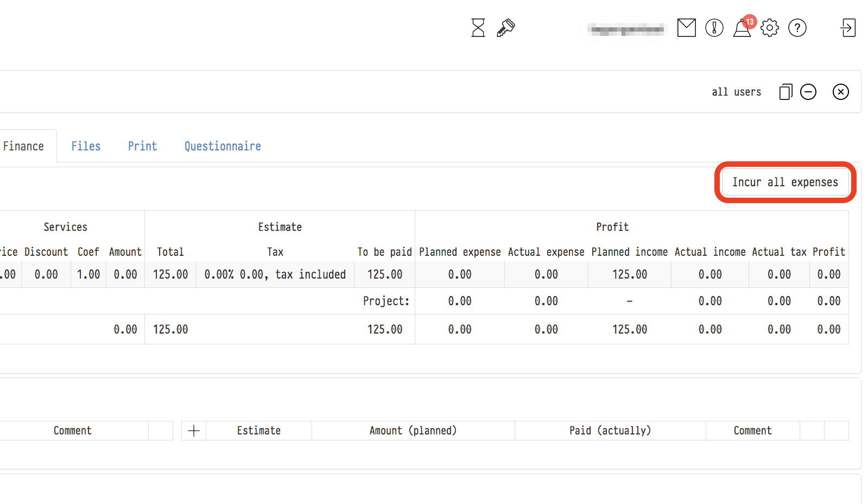The image size is (868, 504).
Task: Open the Files tab
Action: pyautogui.click(x=86, y=146)
